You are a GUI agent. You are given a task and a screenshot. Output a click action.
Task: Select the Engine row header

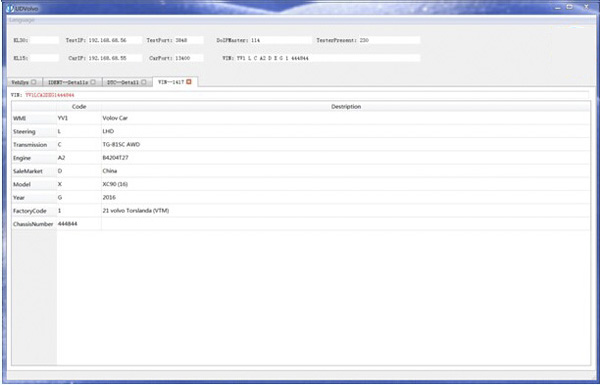point(34,158)
